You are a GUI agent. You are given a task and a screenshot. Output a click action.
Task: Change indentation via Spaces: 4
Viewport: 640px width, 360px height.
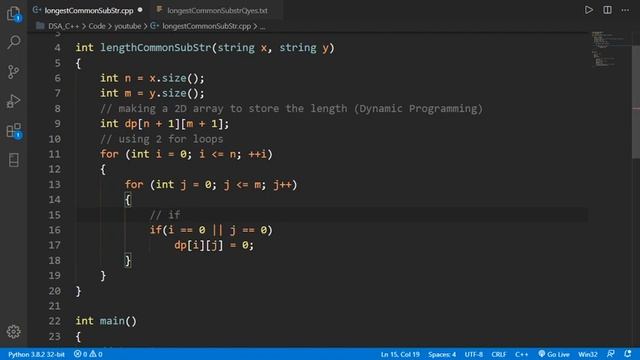[442, 354]
